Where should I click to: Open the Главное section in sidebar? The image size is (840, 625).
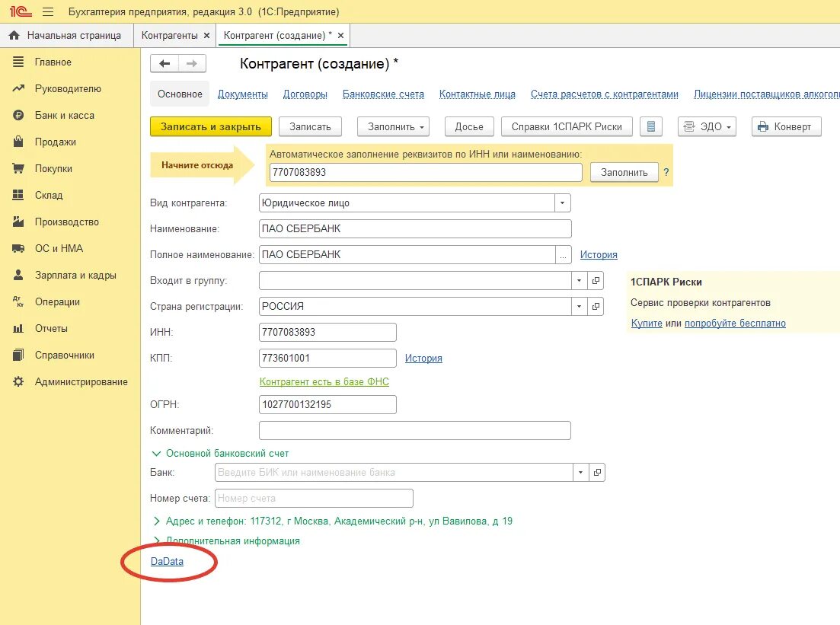[x=53, y=62]
